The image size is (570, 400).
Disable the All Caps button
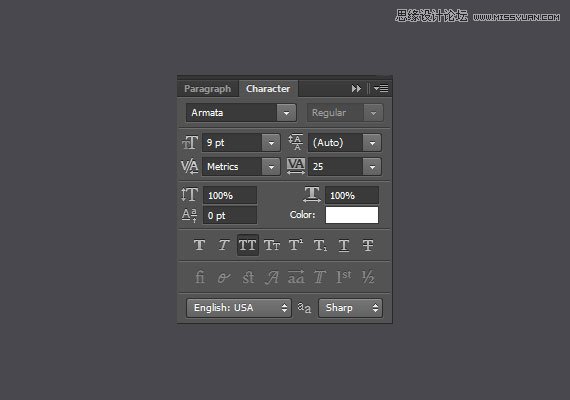(248, 245)
